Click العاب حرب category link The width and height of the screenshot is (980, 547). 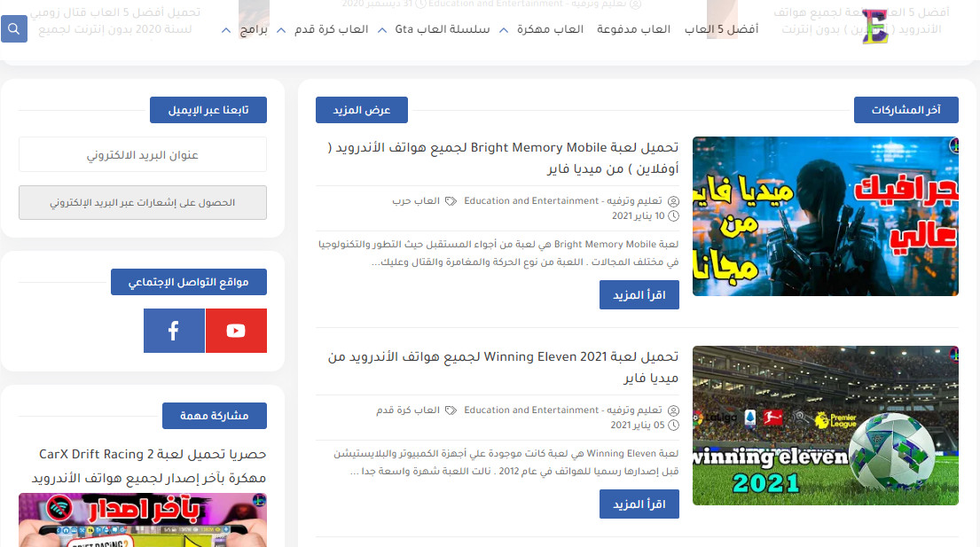[x=416, y=201]
